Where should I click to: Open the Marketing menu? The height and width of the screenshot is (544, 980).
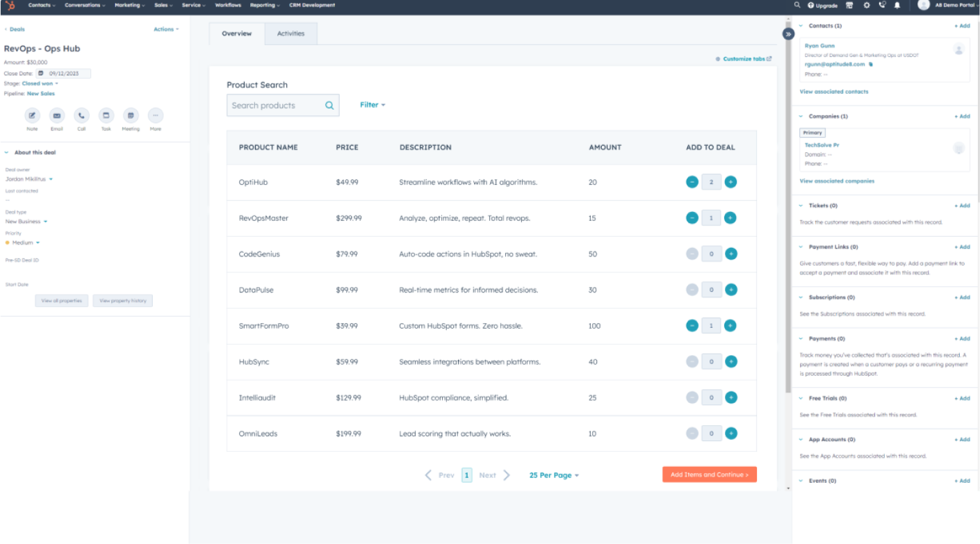(x=130, y=5)
